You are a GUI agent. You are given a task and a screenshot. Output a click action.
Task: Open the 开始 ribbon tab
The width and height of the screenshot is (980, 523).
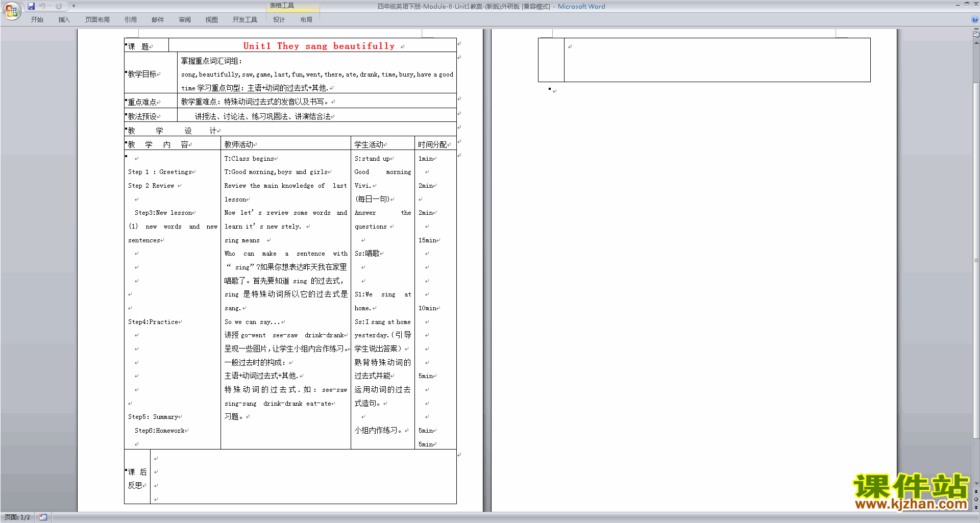click(x=37, y=19)
